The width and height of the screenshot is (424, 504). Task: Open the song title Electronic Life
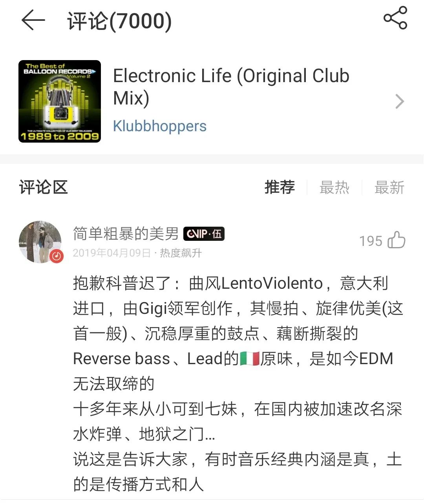(231, 87)
